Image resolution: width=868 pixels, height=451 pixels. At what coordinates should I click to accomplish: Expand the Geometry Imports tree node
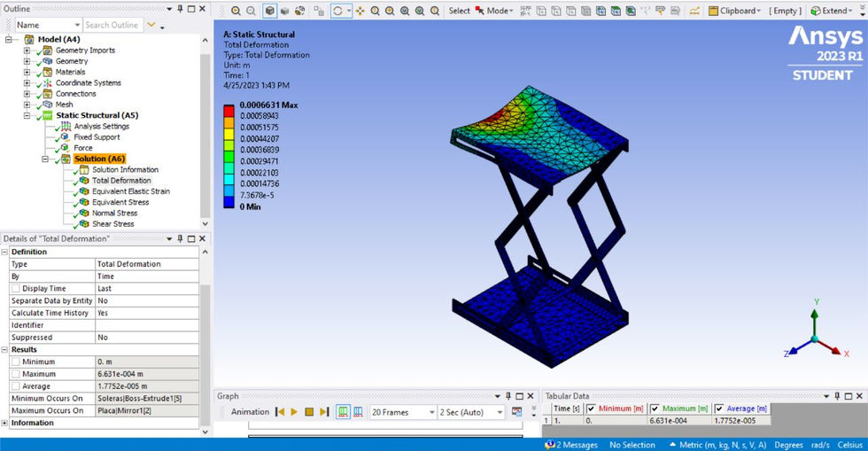[x=27, y=50]
